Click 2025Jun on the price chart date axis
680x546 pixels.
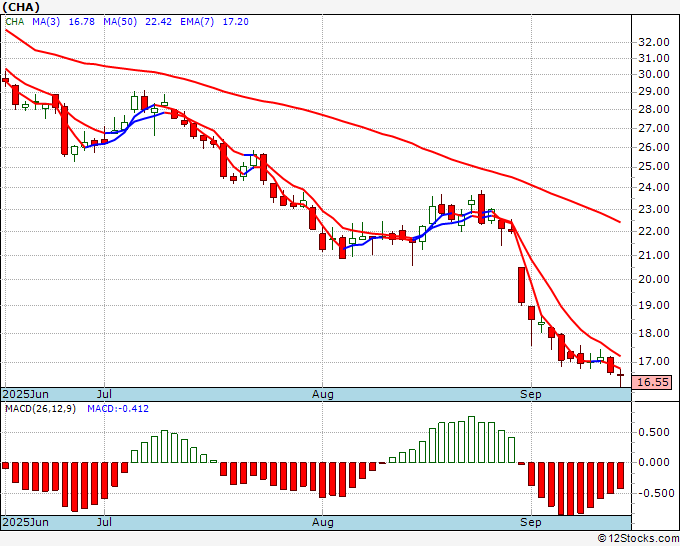click(x=26, y=394)
